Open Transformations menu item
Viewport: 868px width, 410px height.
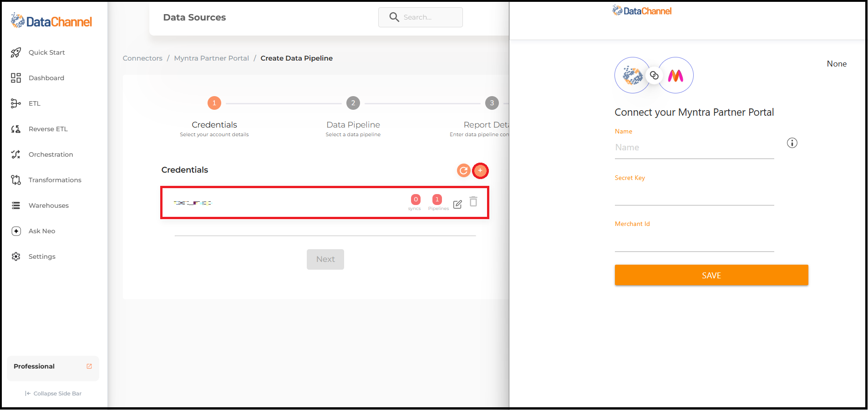tap(55, 180)
